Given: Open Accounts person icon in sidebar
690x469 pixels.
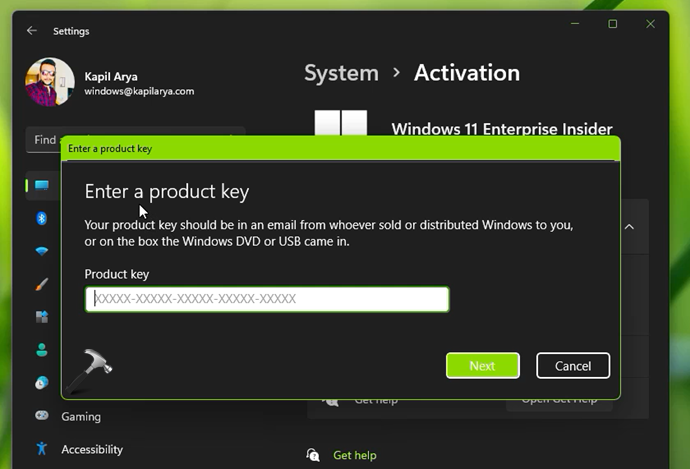Looking at the screenshot, I should click(x=42, y=350).
